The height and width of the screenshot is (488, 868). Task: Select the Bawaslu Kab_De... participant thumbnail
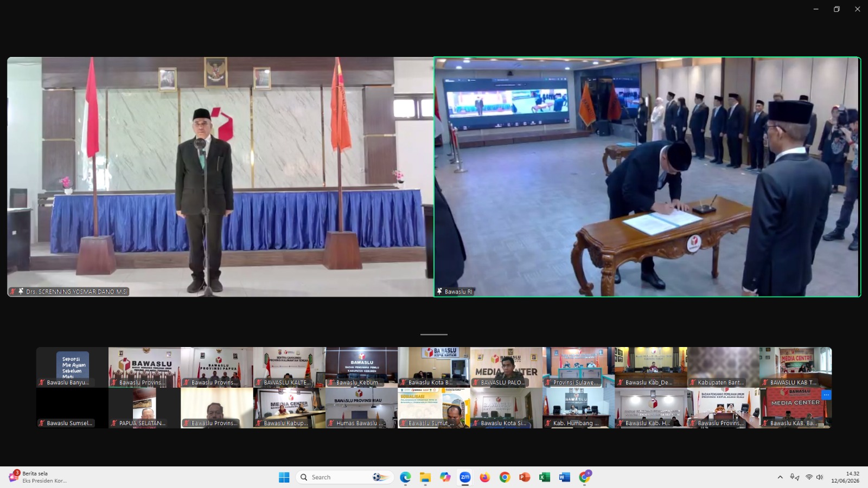[651, 367]
